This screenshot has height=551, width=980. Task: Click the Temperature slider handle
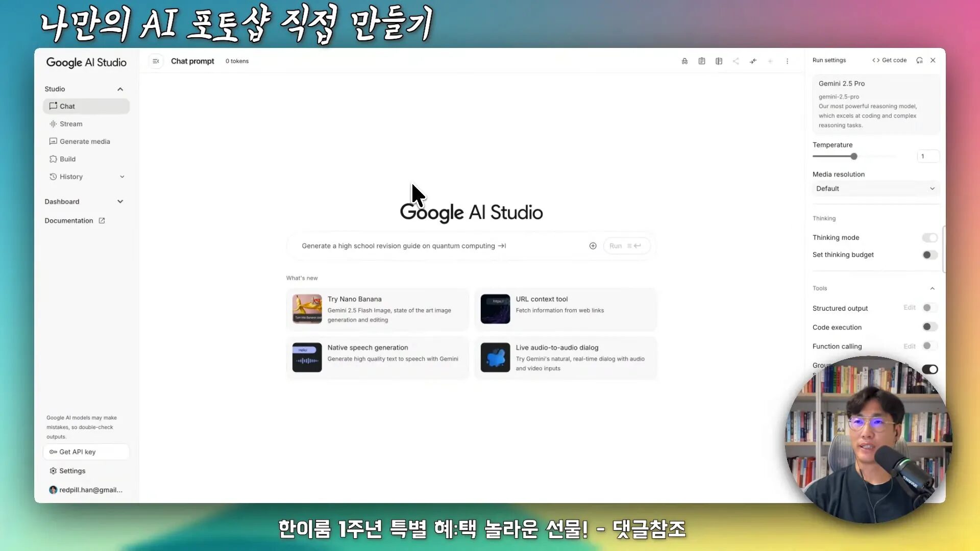point(854,157)
